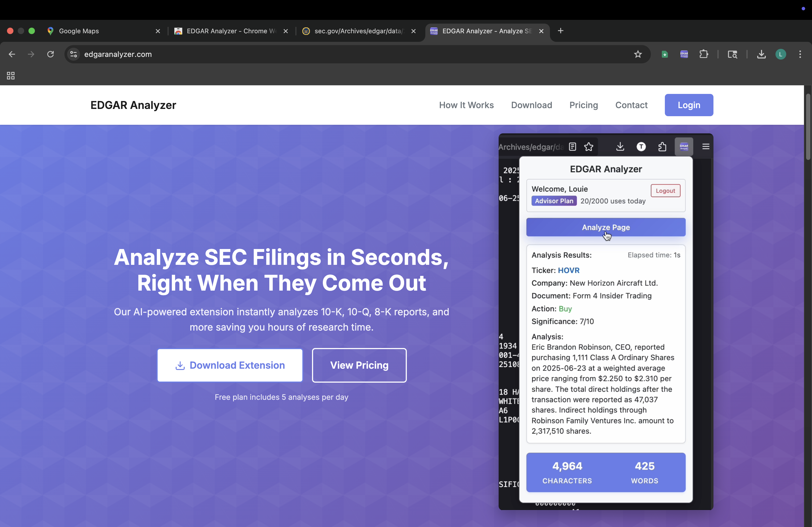Open site information icon in address bar
Image resolution: width=812 pixels, height=527 pixels.
coord(73,54)
